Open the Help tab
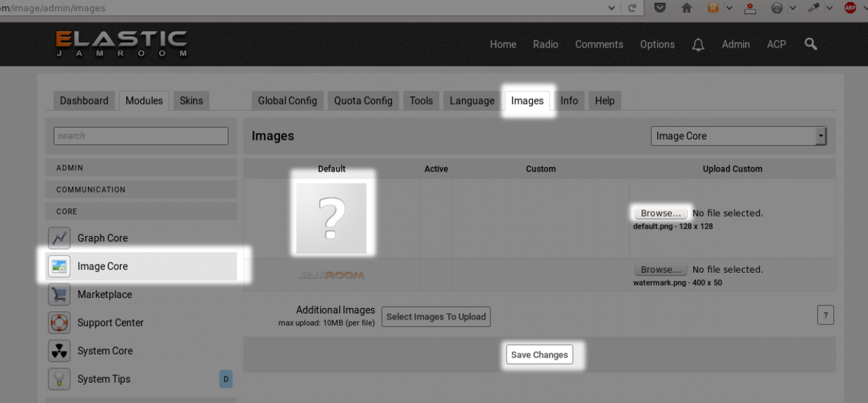This screenshot has height=403, width=868. point(605,100)
